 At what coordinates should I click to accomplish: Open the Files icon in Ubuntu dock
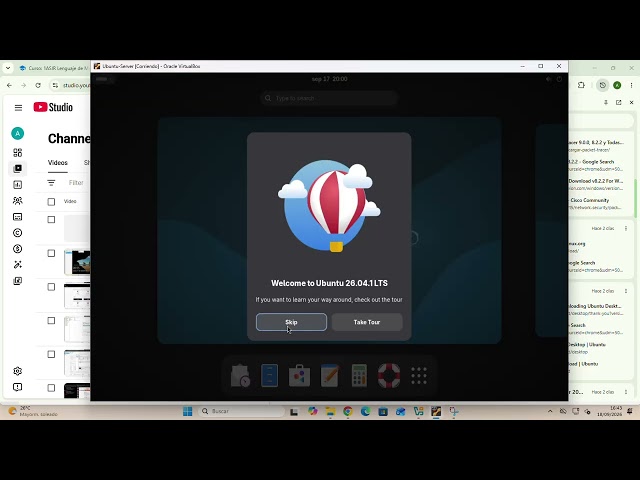pos(269,376)
